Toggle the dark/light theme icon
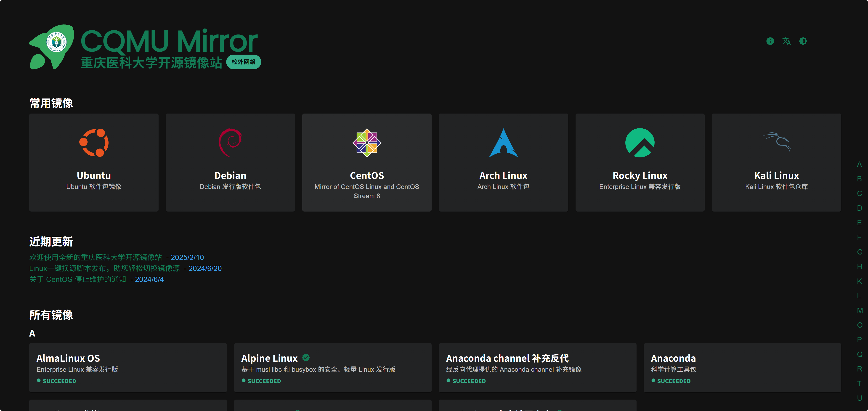The width and height of the screenshot is (868, 411). pos(803,41)
